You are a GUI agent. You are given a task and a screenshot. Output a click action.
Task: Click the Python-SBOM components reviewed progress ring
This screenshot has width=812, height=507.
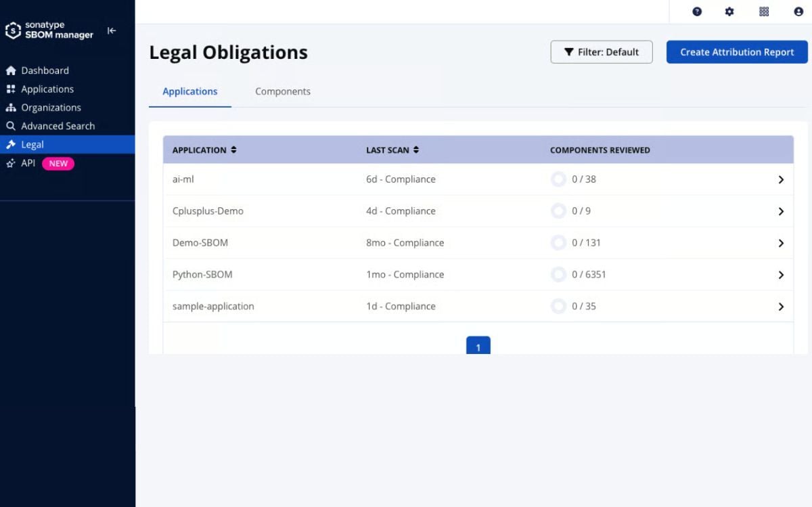tap(558, 274)
